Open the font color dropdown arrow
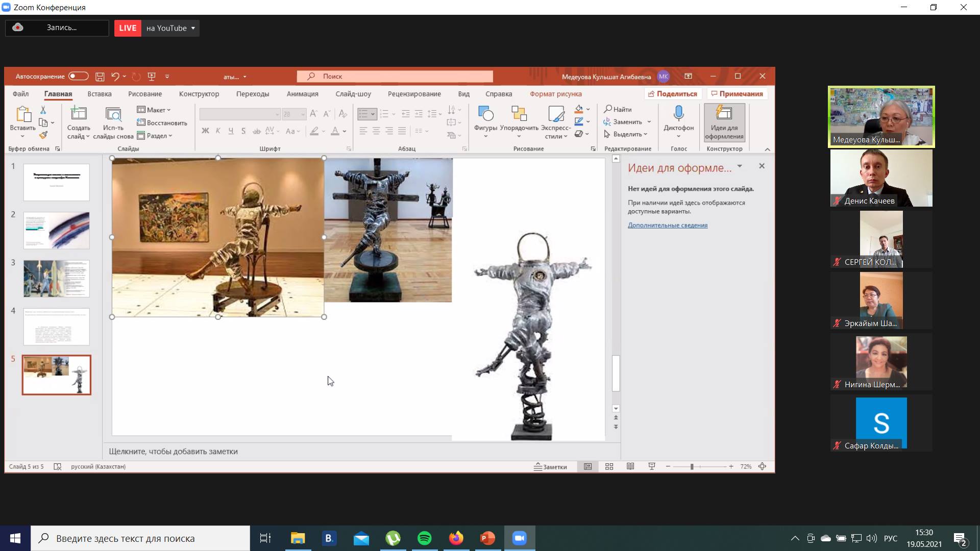The width and height of the screenshot is (980, 551). pos(345,131)
